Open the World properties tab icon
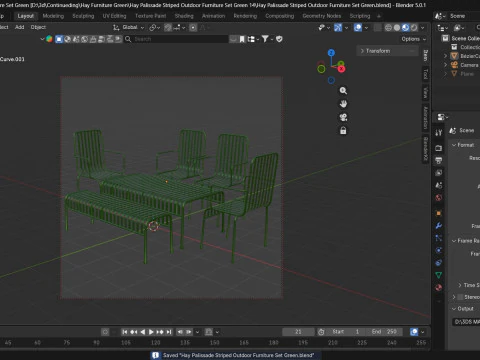 [x=439, y=198]
